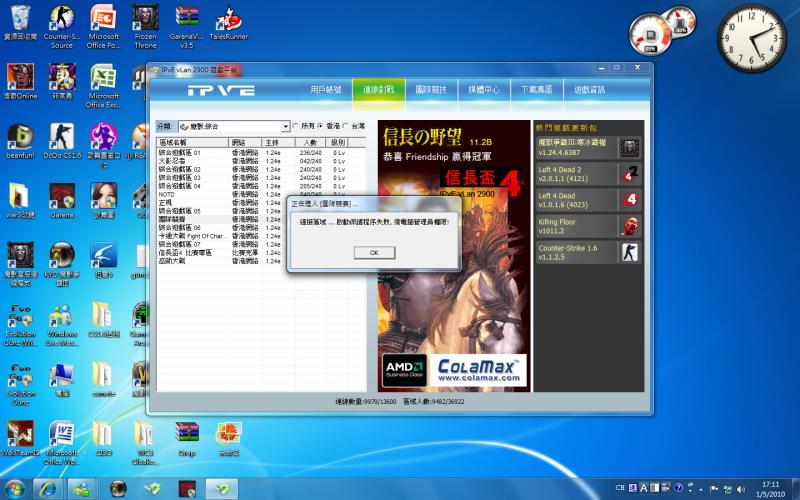The height and width of the screenshot is (500, 800).
Task: Click the Warcraft III update pack icon
Action: point(629,149)
